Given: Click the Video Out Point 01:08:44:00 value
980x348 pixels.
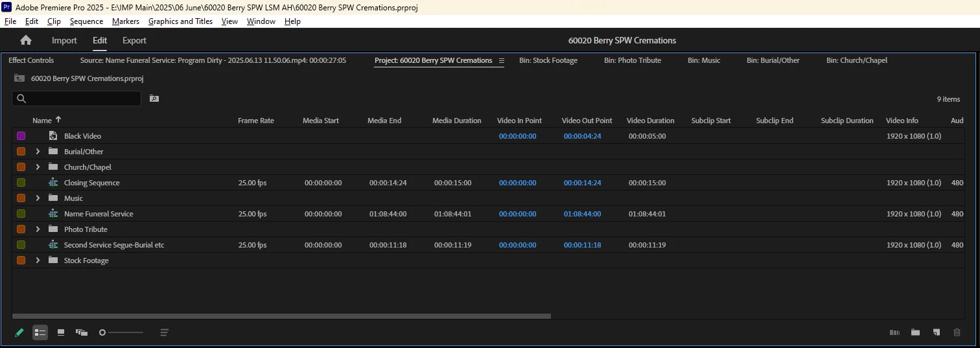Looking at the screenshot, I should (582, 214).
